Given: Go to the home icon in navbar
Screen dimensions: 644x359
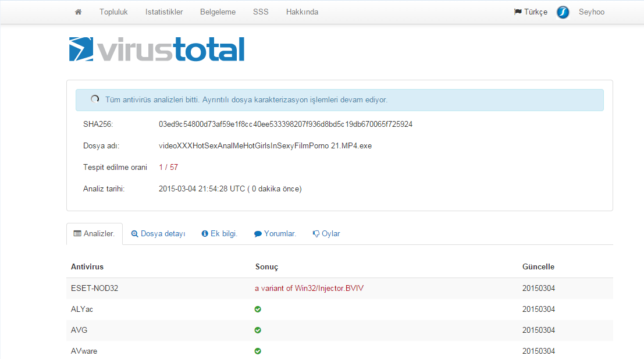Looking at the screenshot, I should [x=78, y=12].
